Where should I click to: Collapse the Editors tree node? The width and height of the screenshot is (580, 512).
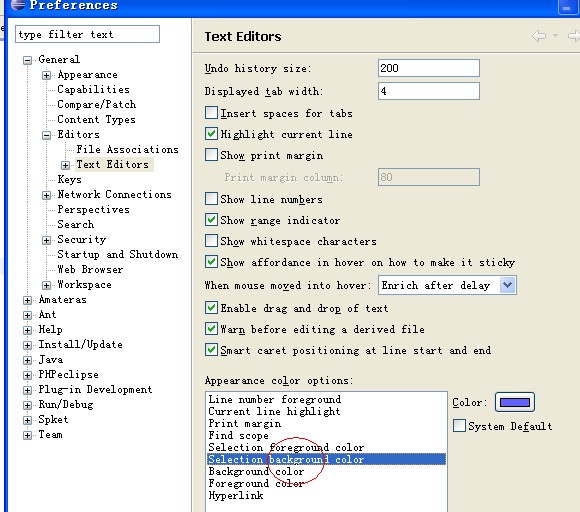(46, 135)
